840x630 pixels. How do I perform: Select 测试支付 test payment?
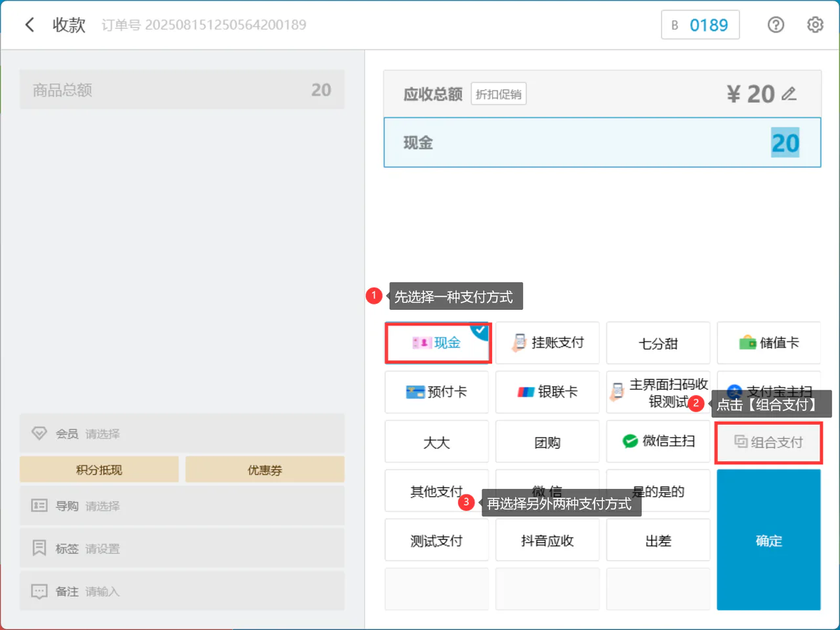pos(437,540)
